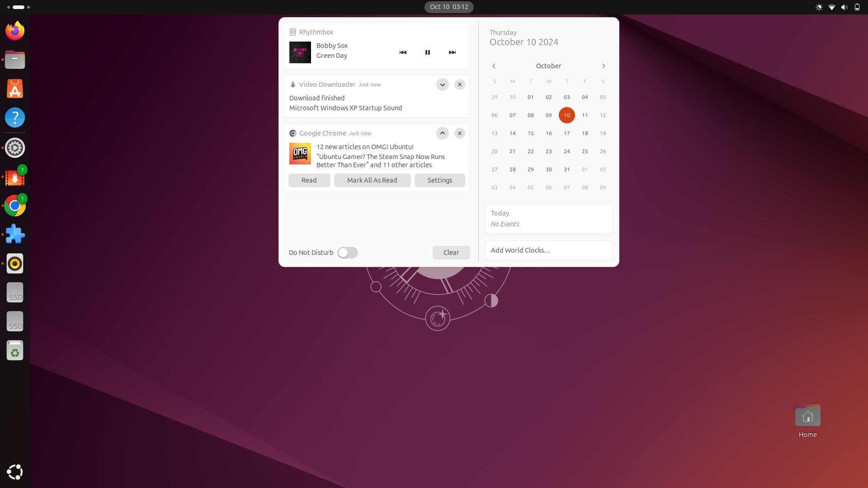Open notification Settings for Chrome
The image size is (868, 488).
pos(440,180)
